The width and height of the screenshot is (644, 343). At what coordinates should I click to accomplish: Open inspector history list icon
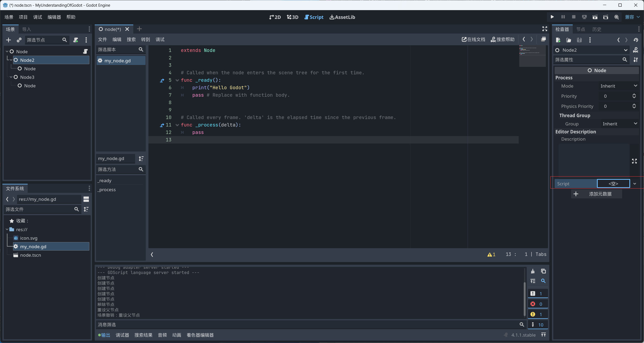(x=636, y=40)
